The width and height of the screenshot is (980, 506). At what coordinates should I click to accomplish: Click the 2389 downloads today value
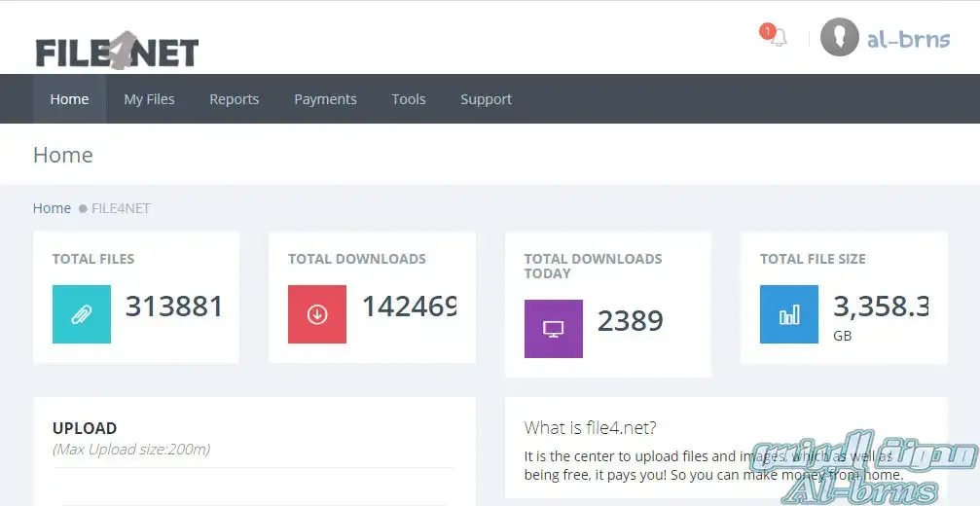pos(630,320)
